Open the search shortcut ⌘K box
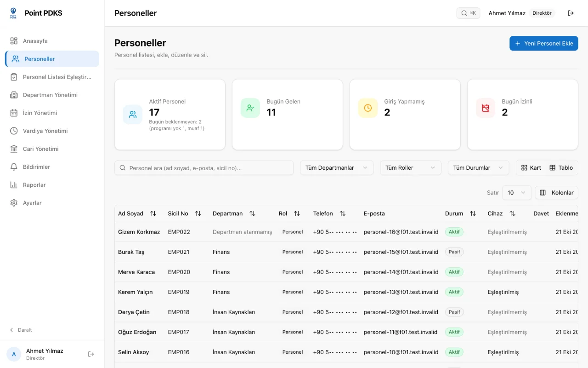The width and height of the screenshot is (588, 368). pos(468,13)
